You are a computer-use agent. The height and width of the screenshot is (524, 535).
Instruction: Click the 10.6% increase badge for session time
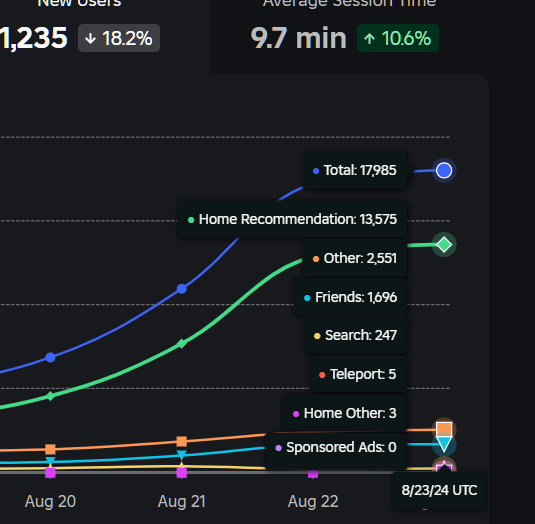398,38
